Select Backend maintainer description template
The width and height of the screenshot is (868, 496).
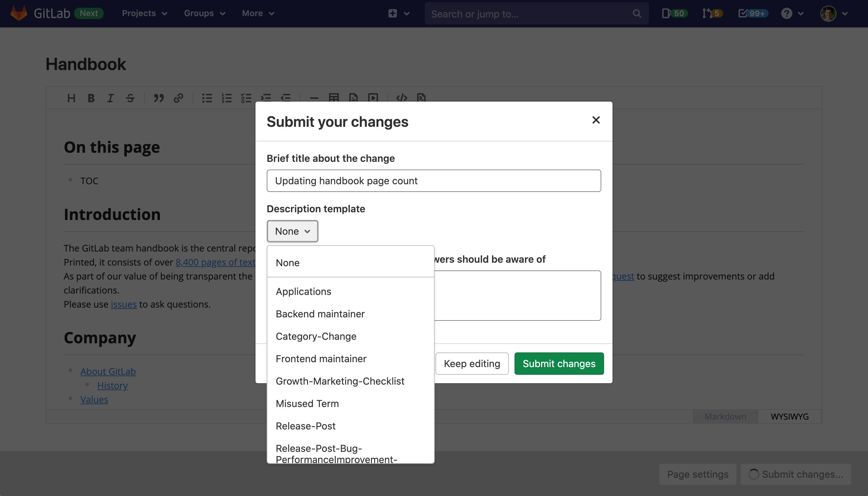click(320, 314)
